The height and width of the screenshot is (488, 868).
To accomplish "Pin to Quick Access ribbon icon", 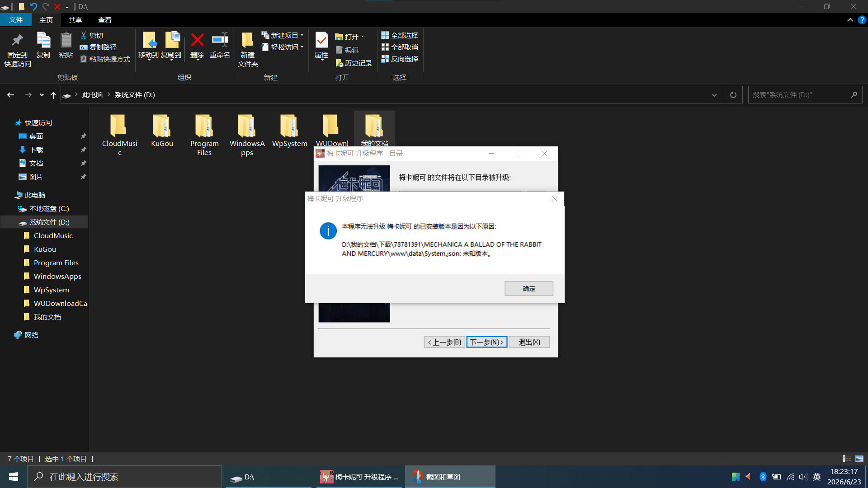I will pos(18,50).
